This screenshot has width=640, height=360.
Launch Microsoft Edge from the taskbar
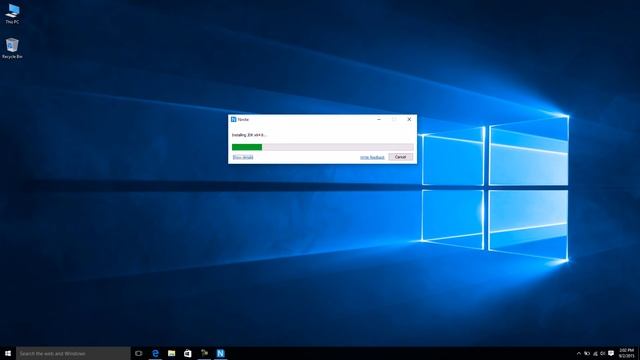[x=155, y=353]
